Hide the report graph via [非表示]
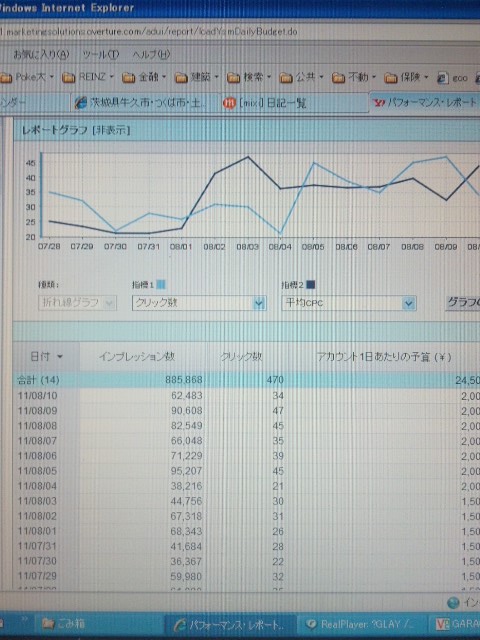 111,130
